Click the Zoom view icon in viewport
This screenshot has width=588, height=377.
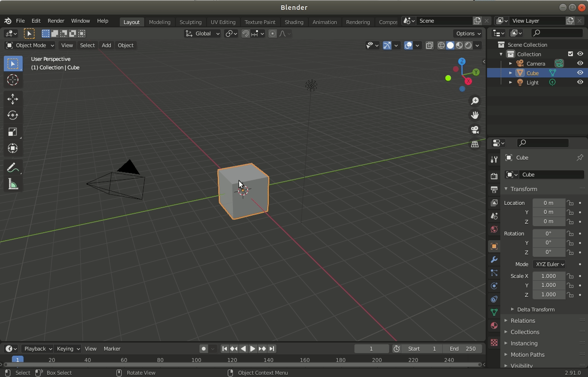click(475, 101)
